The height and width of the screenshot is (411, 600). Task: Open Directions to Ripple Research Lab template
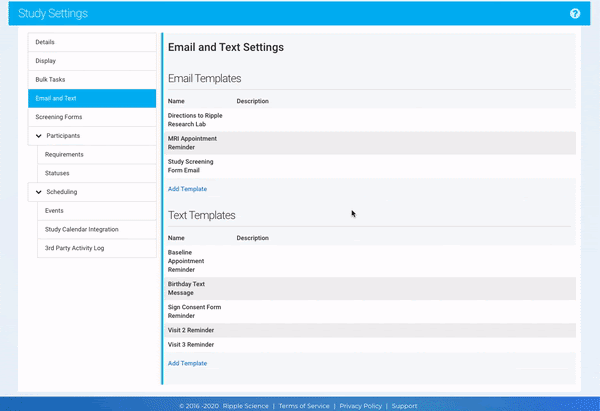[195, 120]
